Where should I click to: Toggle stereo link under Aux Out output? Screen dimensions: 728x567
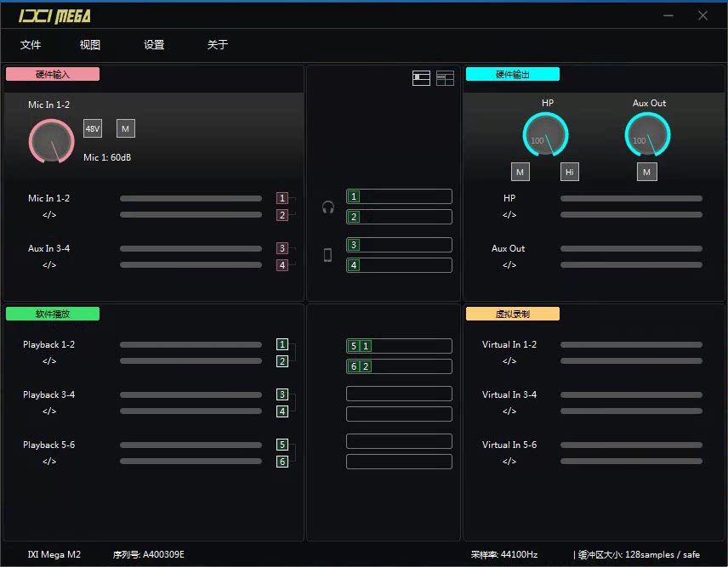click(509, 264)
